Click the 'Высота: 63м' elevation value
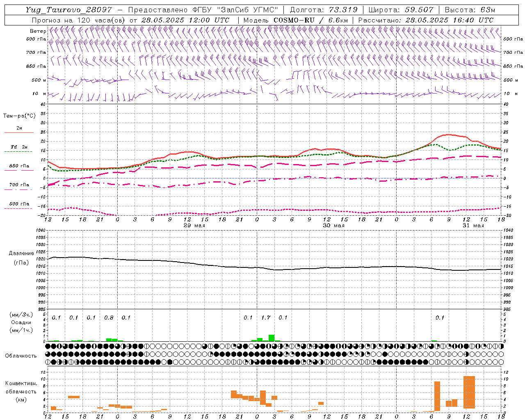The height and width of the screenshot is (420, 525). [470, 10]
